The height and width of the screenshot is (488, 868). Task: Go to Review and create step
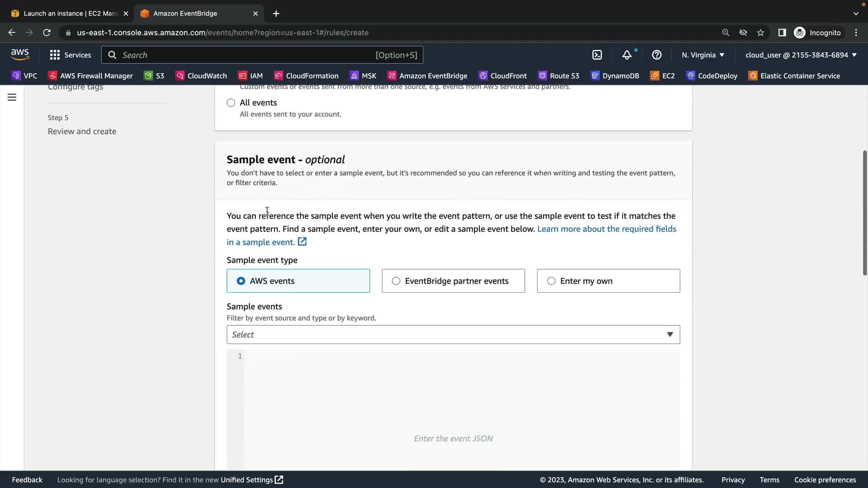pos(82,131)
